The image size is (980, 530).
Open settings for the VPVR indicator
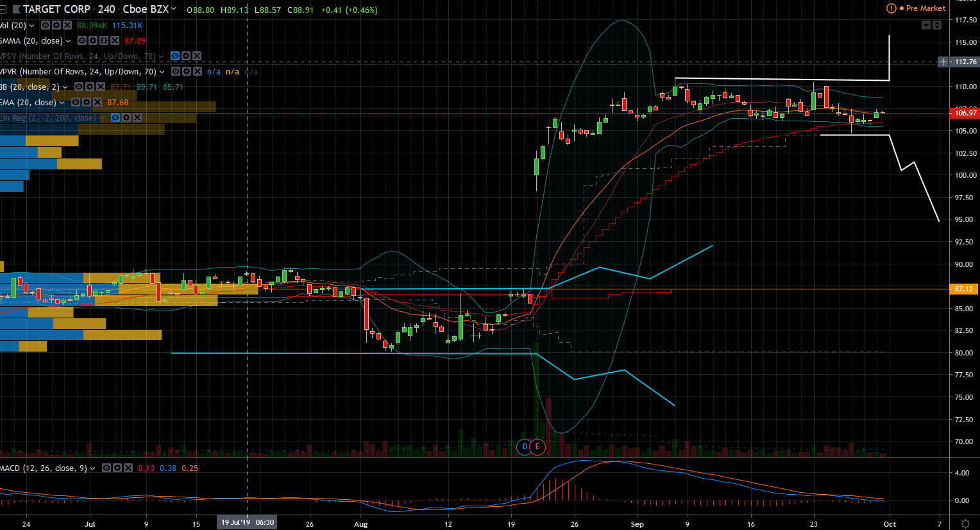pyautogui.click(x=186, y=72)
